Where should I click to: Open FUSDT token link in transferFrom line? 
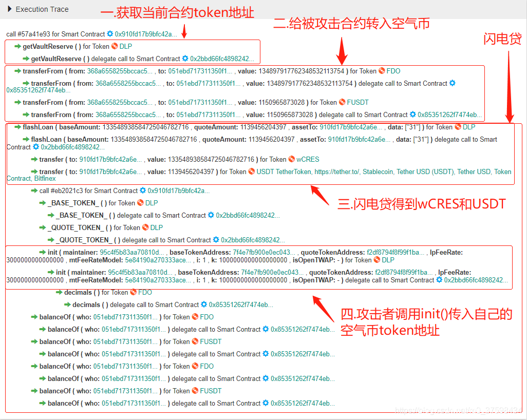pos(357,102)
